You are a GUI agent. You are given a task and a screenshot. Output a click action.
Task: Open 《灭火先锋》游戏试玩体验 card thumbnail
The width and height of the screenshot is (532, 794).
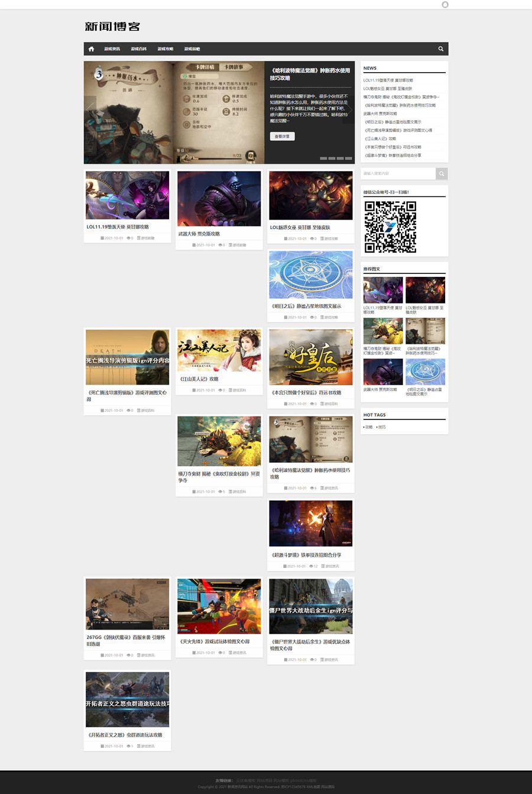pyautogui.click(x=219, y=606)
